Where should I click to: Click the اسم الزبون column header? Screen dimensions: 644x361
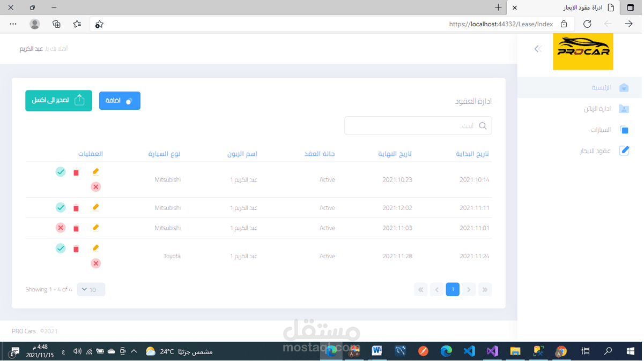click(x=242, y=154)
